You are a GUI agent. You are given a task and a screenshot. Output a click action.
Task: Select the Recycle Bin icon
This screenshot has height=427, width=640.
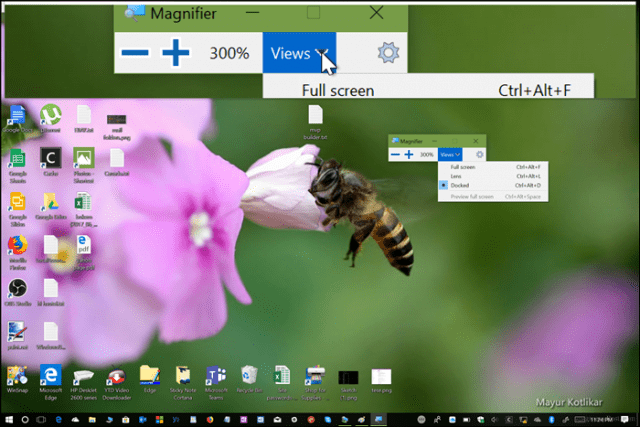tap(249, 380)
